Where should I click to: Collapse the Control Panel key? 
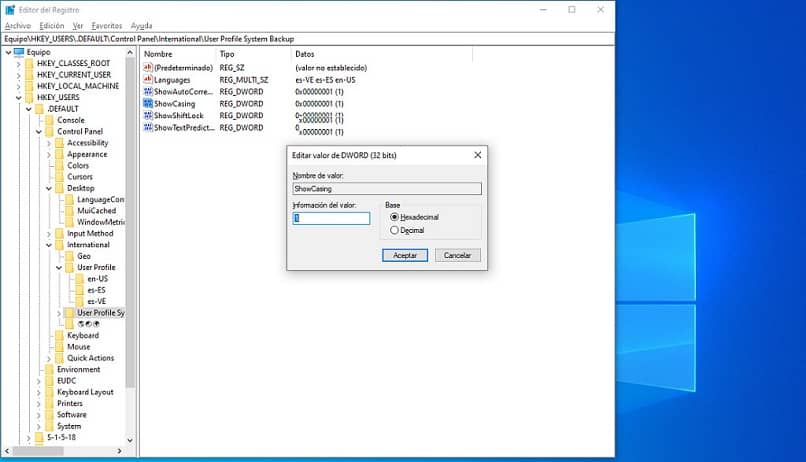coord(39,131)
